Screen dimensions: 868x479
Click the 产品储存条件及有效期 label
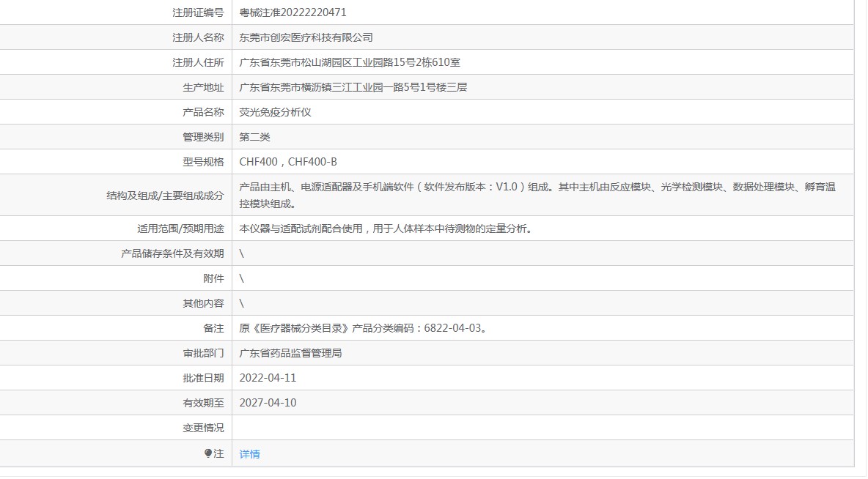tap(173, 253)
